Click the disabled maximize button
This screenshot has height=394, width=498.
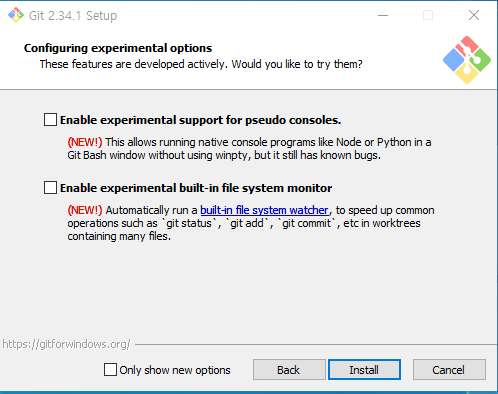(x=428, y=15)
